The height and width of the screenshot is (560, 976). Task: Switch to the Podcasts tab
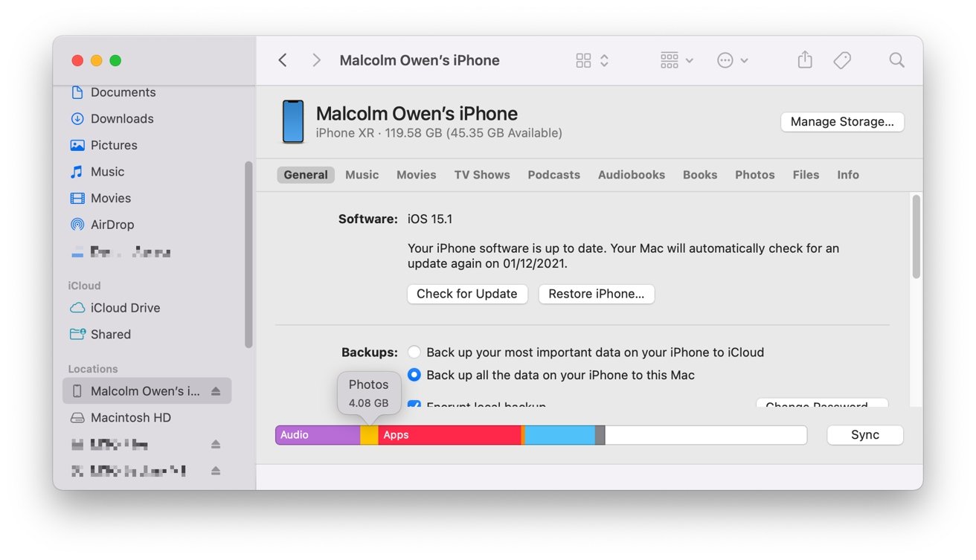click(x=553, y=175)
